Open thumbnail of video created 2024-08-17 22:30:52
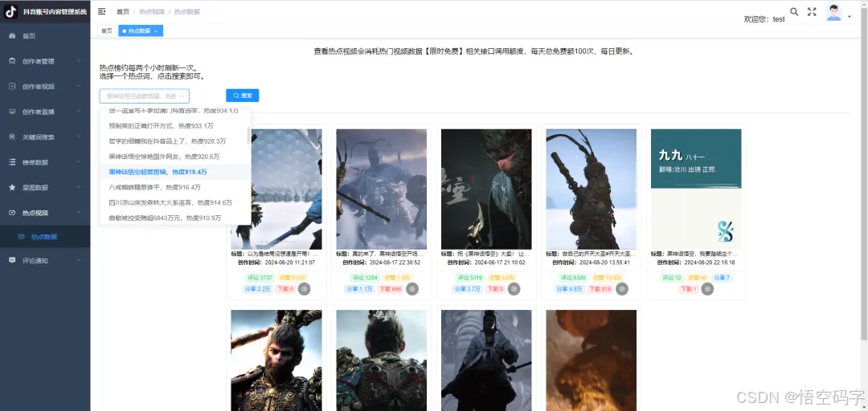 (x=382, y=189)
